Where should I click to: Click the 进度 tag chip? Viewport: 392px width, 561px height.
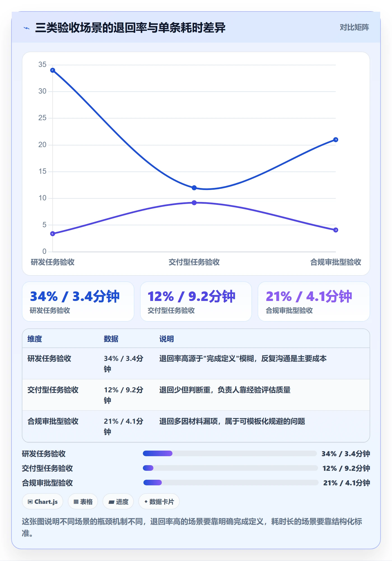[118, 502]
